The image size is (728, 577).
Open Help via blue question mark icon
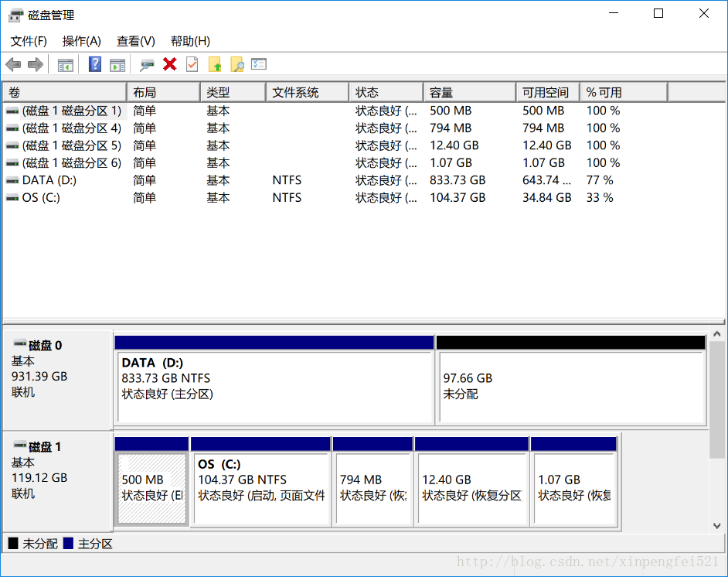(95, 65)
